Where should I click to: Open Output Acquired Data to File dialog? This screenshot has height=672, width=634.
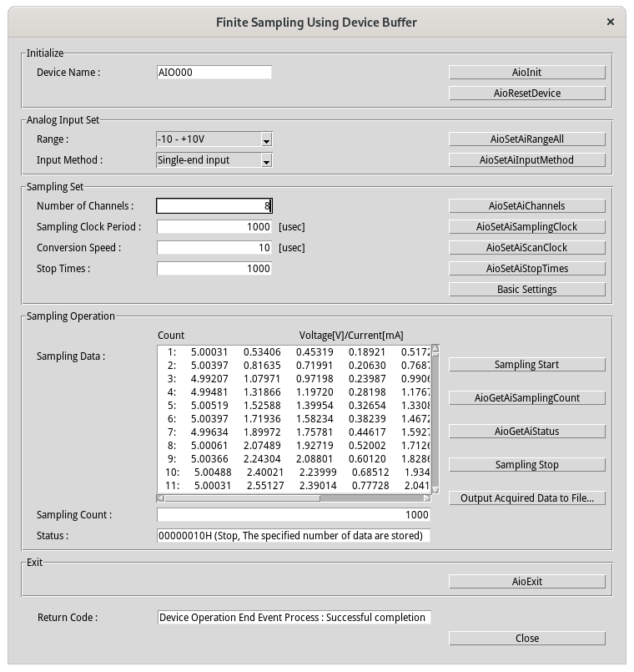526,498
